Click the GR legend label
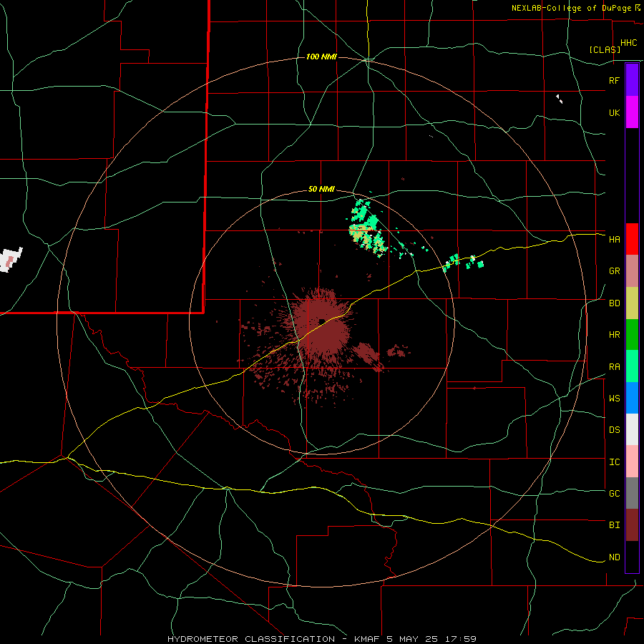 615,271
